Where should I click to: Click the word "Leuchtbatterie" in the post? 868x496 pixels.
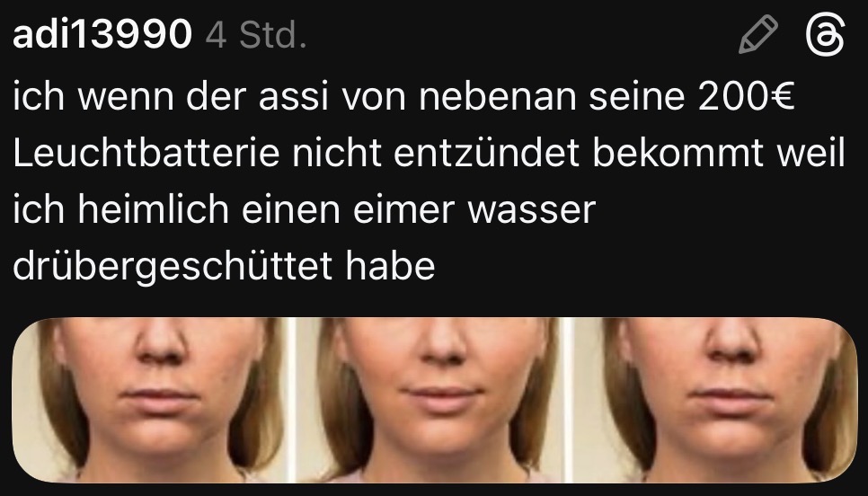click(146, 153)
